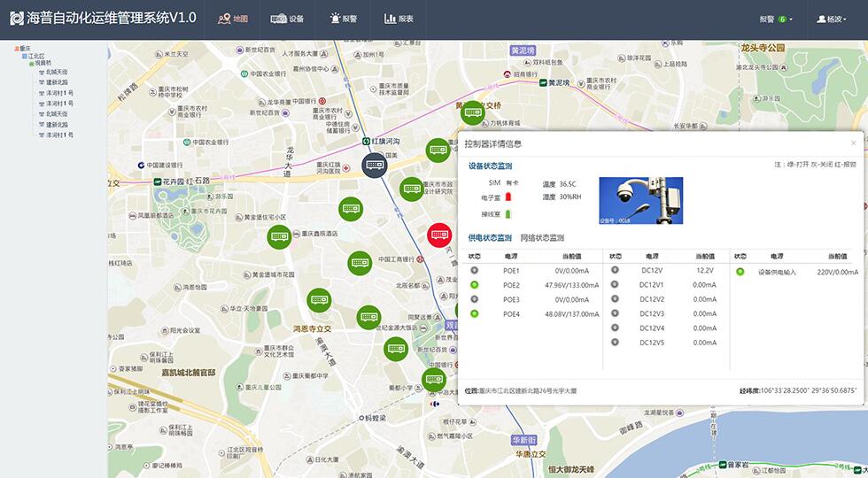Toggle the 设备供电输入 status indicator
Image resolution: width=868 pixels, height=478 pixels.
(740, 272)
